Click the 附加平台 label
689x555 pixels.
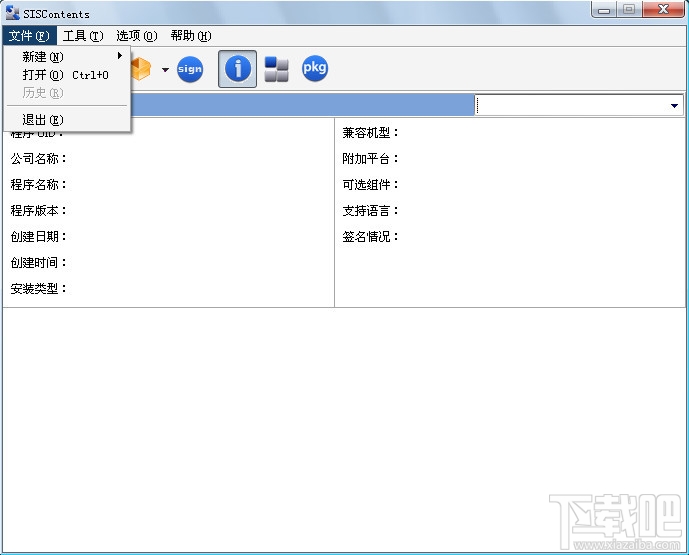pos(370,159)
